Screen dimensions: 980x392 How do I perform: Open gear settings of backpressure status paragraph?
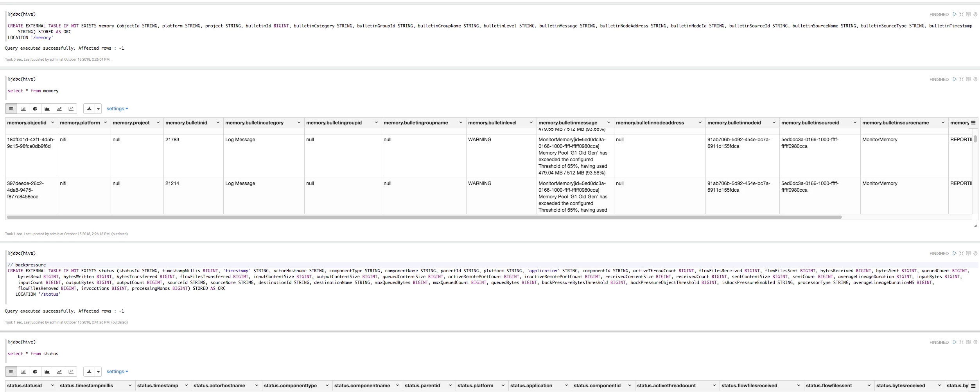[975, 254]
